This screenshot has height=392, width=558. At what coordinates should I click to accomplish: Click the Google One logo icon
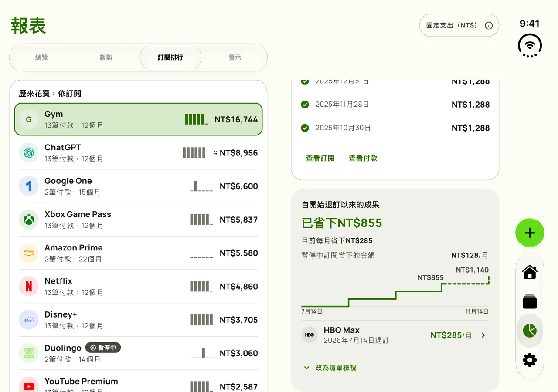29,186
